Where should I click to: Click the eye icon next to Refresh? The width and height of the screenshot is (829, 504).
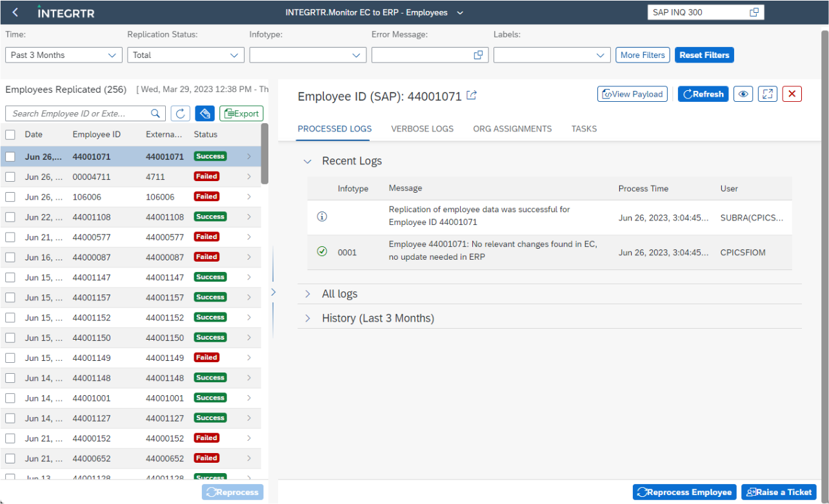pos(743,94)
